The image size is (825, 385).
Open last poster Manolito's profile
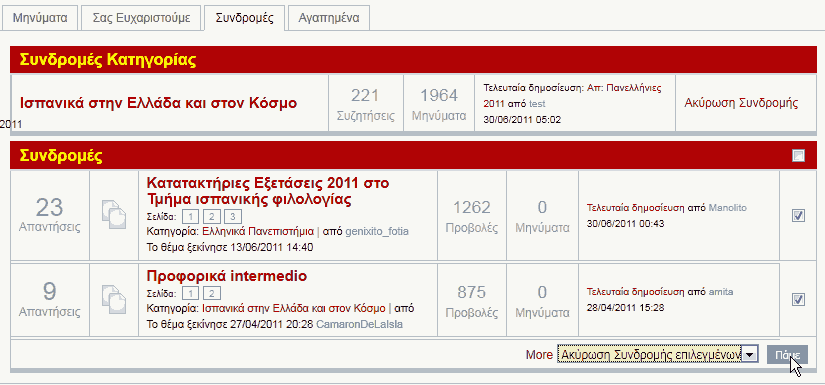[x=728, y=208]
